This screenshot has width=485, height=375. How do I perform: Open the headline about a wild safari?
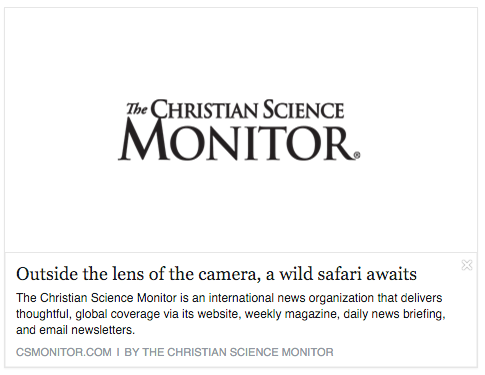tap(216, 274)
